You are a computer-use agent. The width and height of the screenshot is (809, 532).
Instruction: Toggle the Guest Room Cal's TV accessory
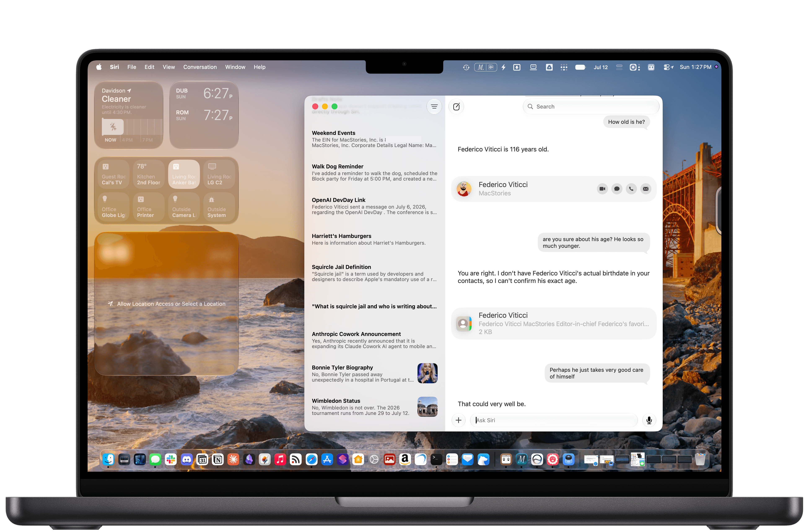(114, 174)
